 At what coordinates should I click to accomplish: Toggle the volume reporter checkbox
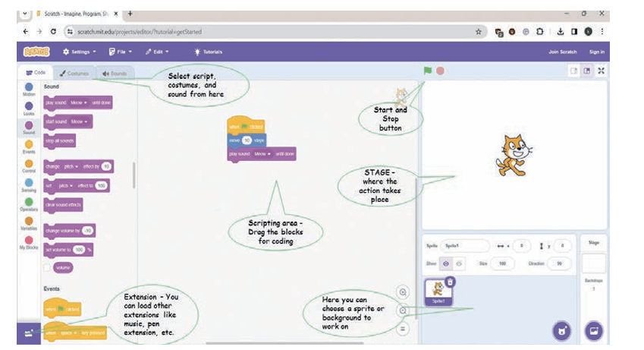[x=47, y=268]
